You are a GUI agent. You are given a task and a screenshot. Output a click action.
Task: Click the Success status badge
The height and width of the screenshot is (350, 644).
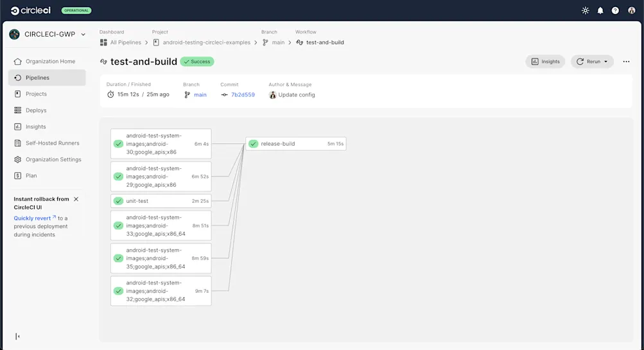click(197, 62)
